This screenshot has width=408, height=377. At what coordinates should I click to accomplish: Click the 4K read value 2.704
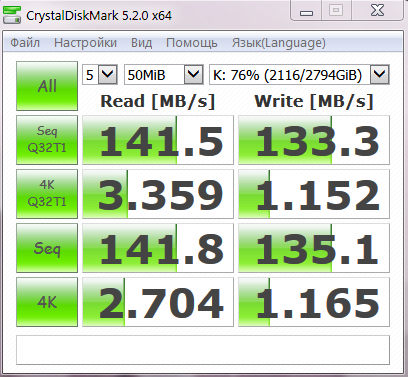[x=158, y=302]
